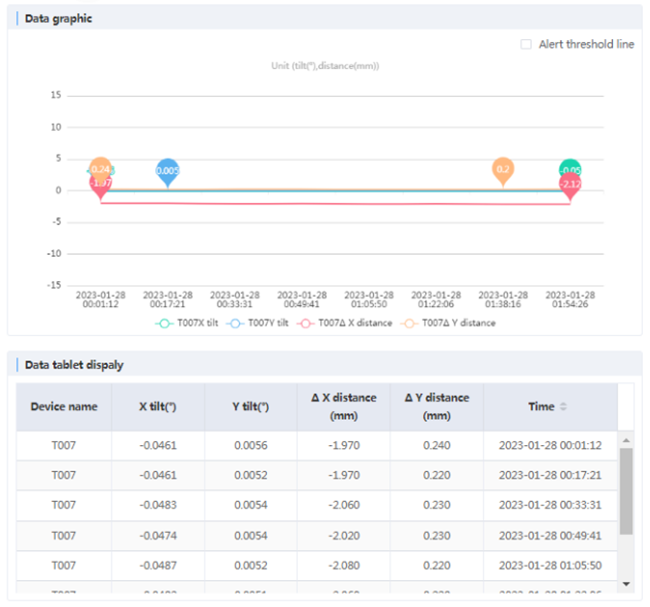Click X tilt value -0.0474
This screenshot has width=650, height=607.
tap(158, 536)
